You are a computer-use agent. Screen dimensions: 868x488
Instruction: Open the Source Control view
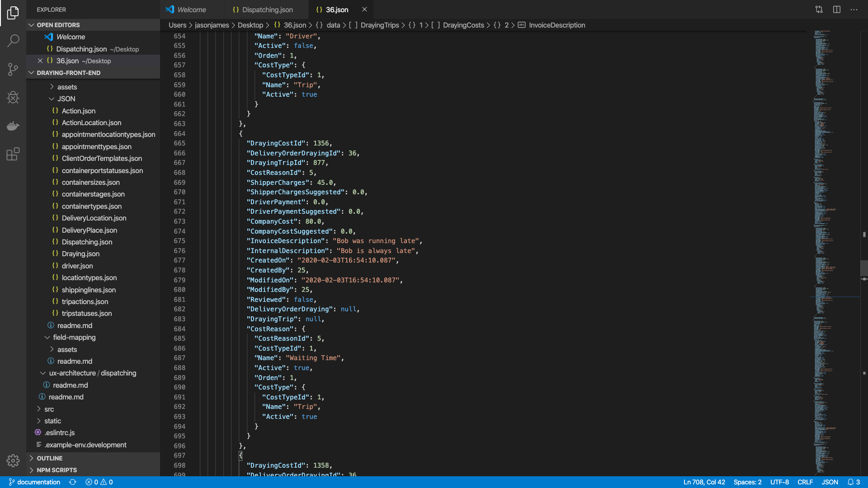click(13, 69)
